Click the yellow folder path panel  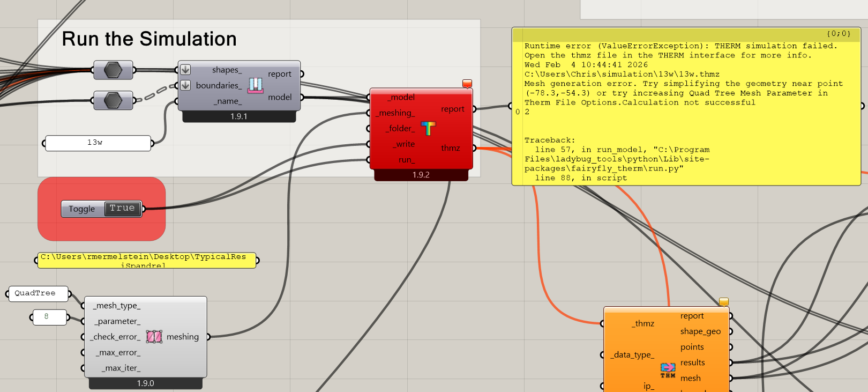tap(146, 260)
